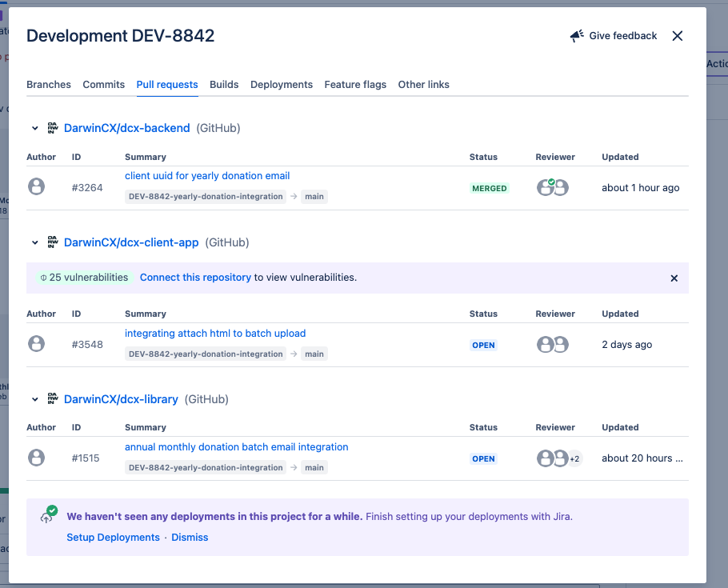
Task: Collapse the DarwinCX/dcx-backend section
Action: 35,128
